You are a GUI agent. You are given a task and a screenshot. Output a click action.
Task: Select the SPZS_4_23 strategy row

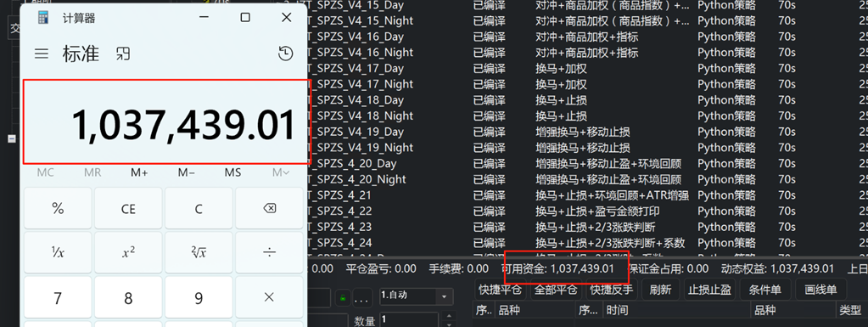point(587,228)
